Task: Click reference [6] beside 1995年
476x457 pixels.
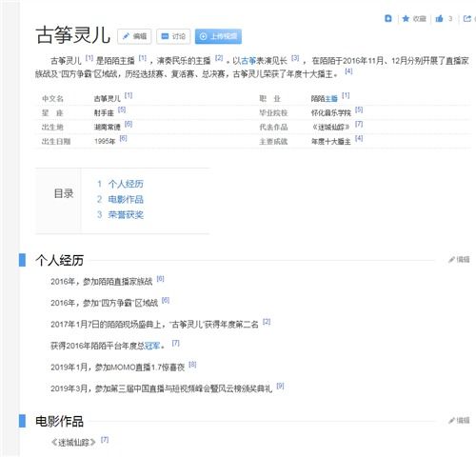Action: point(123,138)
